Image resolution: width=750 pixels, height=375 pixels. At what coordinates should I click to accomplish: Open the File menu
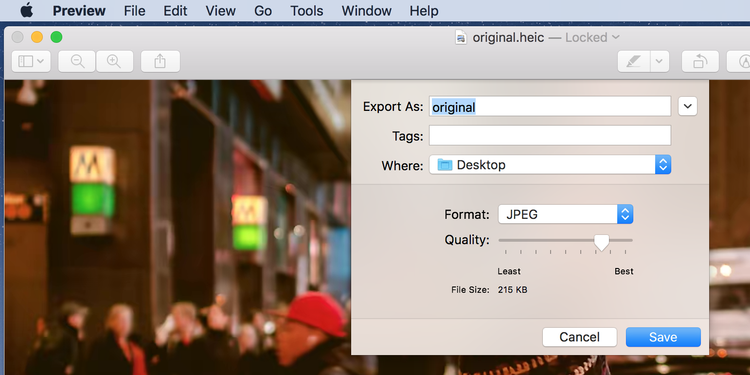point(134,11)
